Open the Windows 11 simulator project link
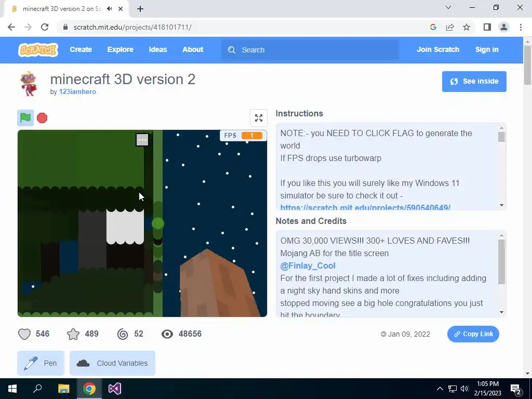The height and width of the screenshot is (399, 532). 365,207
